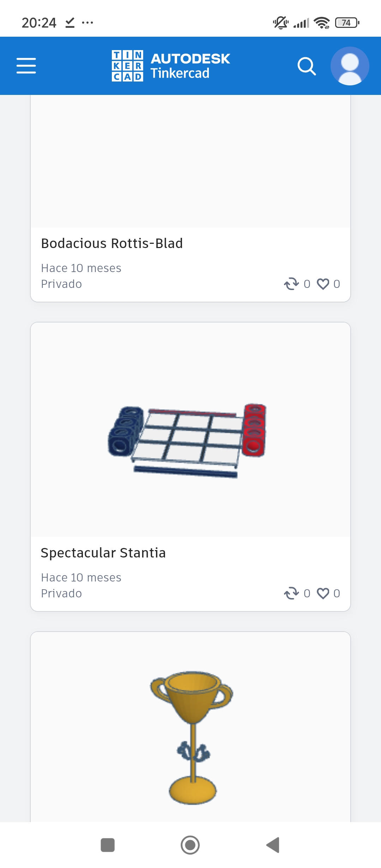Click Hace 10 meses on Spectacular Stantia
The image size is (381, 868).
pos(81,578)
